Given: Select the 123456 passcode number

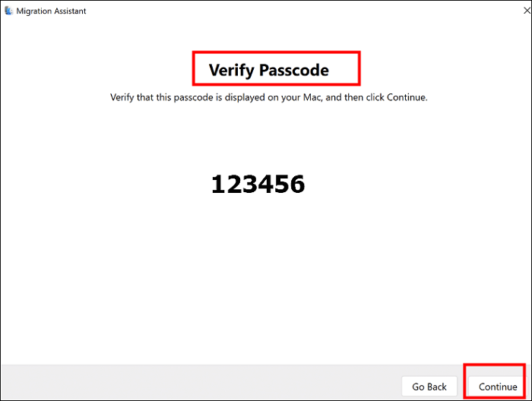Looking at the screenshot, I should tap(258, 184).
